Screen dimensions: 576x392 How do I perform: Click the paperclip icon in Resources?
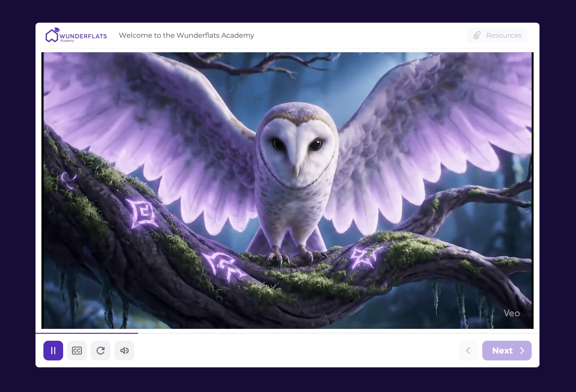pyautogui.click(x=477, y=36)
